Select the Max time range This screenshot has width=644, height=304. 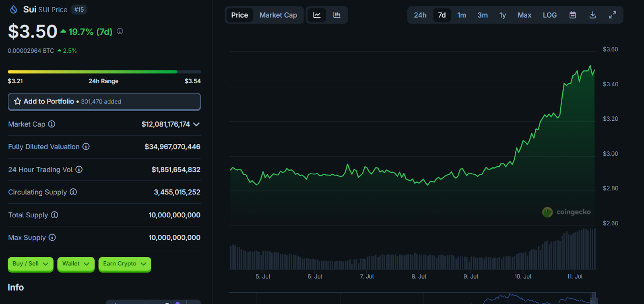point(524,15)
